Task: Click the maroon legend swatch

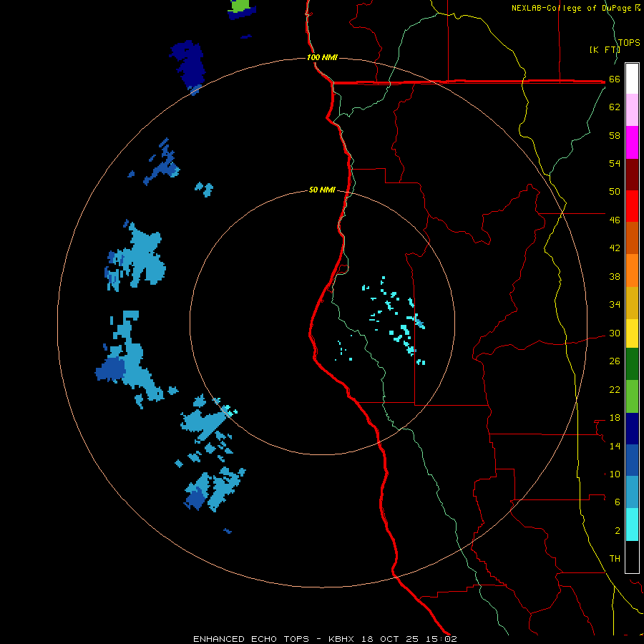Action: (632, 174)
